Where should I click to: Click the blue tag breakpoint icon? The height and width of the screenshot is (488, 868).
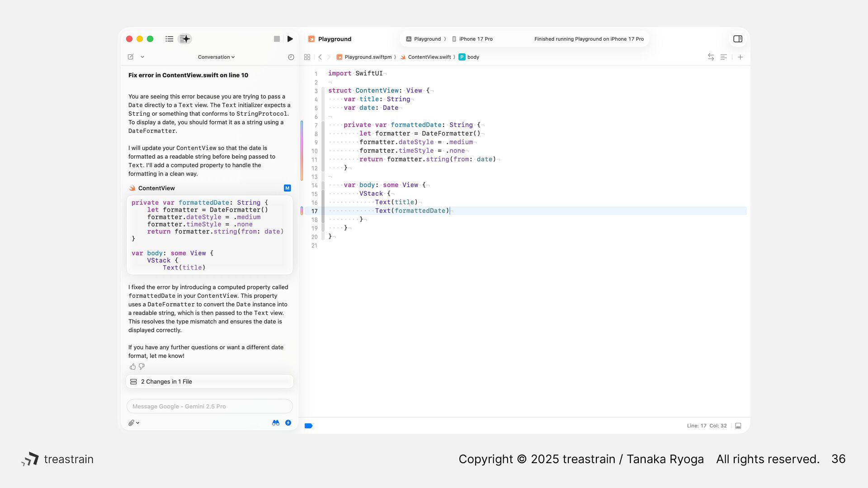coord(309,426)
